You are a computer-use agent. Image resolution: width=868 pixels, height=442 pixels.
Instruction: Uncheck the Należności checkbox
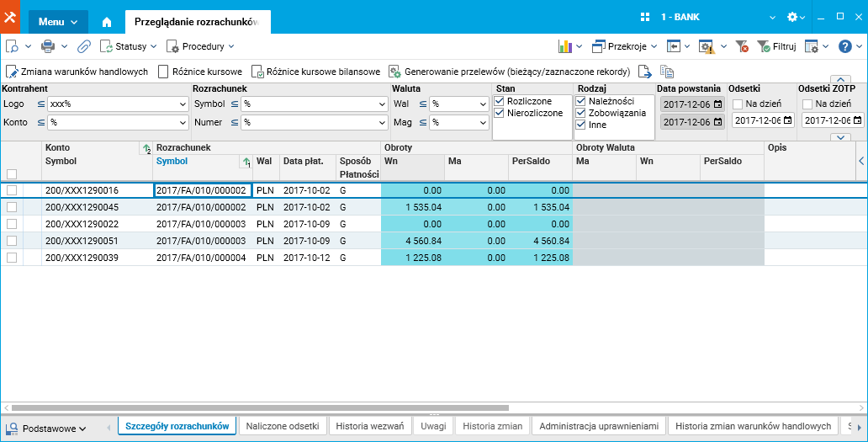[580, 101]
